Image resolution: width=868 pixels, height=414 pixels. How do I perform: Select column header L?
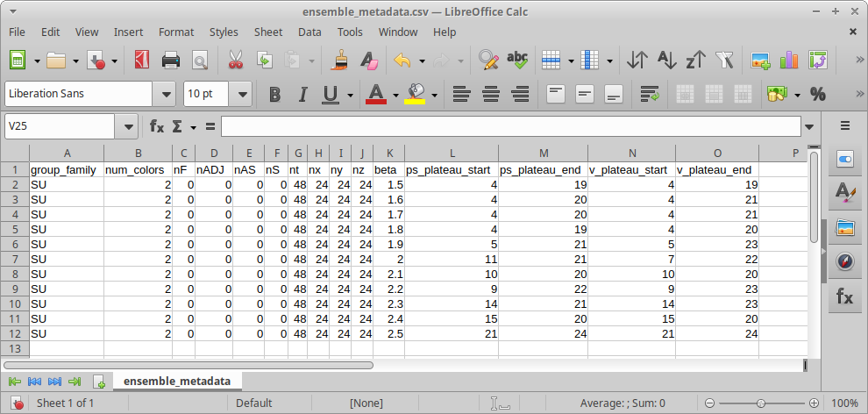tap(452, 153)
